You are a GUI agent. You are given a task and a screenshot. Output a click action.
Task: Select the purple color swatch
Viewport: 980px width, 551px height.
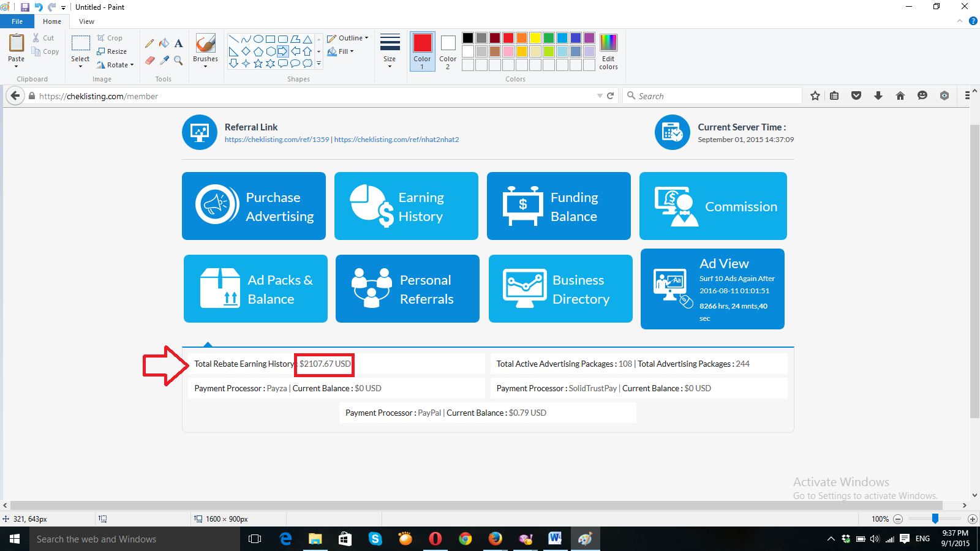[589, 38]
